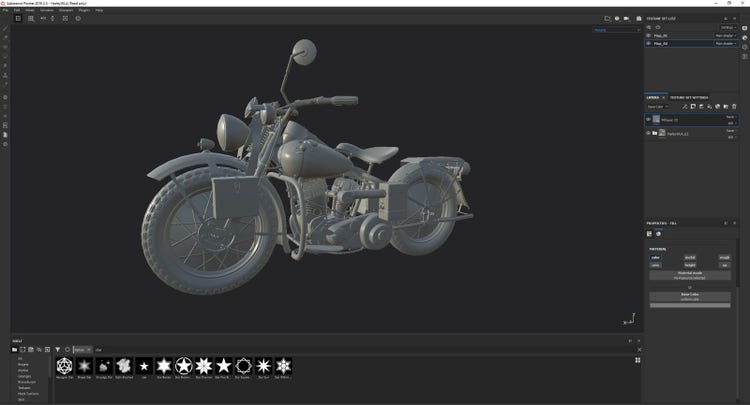Open Shader settings sphere icon in right dock
The image size is (750, 405).
tap(745, 38)
